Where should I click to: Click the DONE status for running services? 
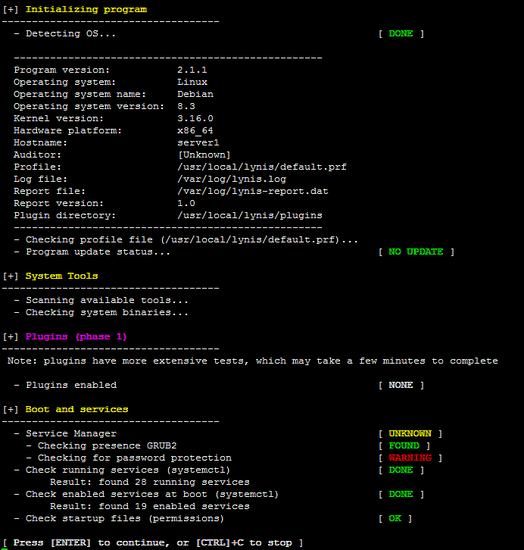(x=401, y=470)
